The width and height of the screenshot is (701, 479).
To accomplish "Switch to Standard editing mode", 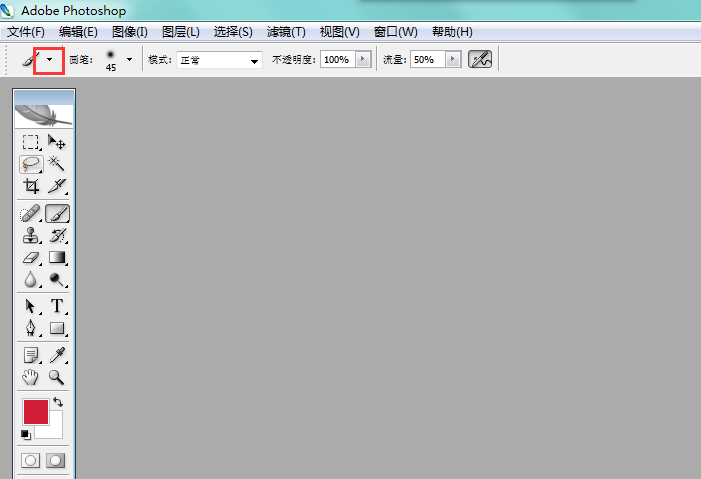I will point(31,460).
